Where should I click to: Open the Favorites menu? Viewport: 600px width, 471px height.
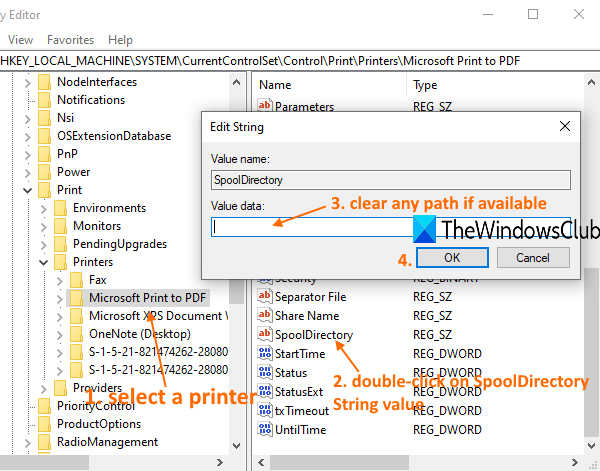[70, 40]
